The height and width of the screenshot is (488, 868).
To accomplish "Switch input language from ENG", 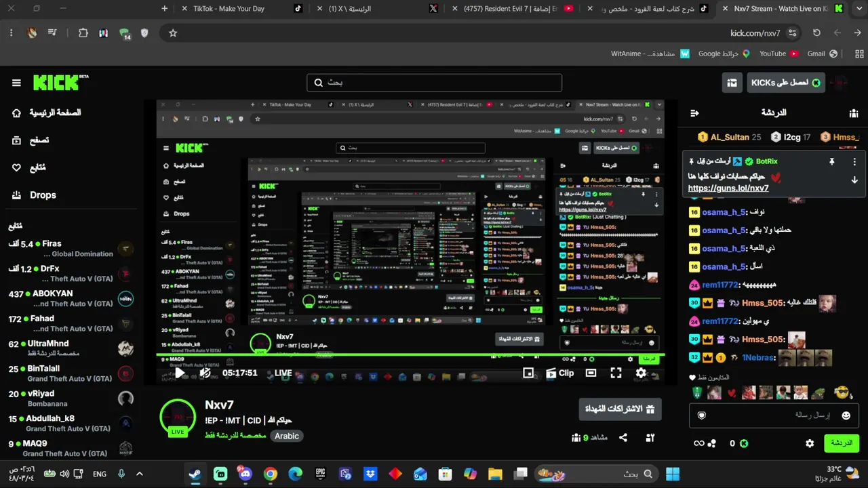I will 100,474.
